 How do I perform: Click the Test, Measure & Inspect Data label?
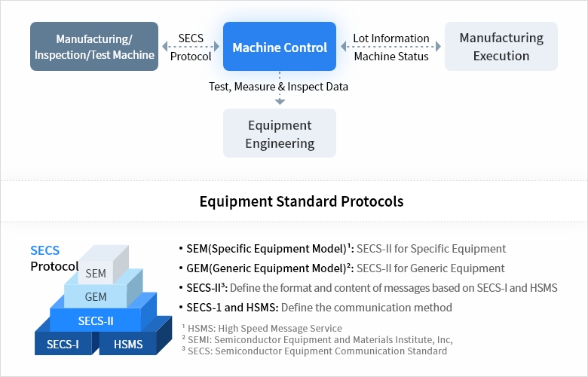[278, 87]
